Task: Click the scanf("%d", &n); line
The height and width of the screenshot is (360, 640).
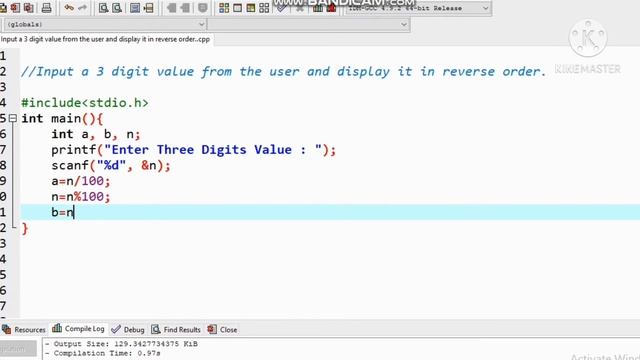Action: point(111,166)
